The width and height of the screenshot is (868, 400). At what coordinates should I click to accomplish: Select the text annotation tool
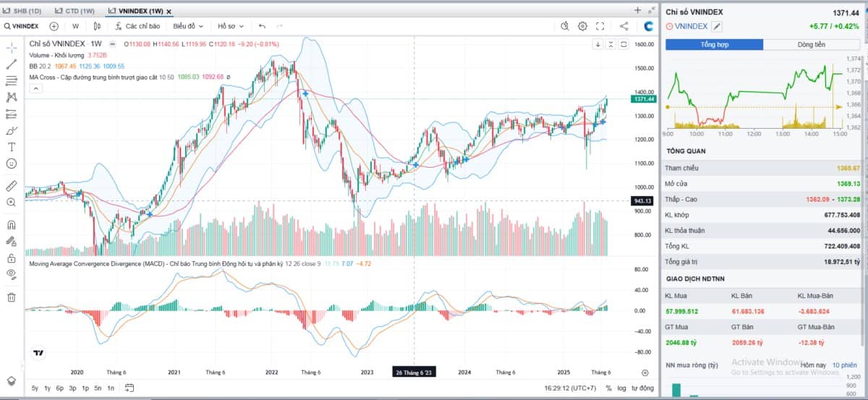tap(12, 146)
